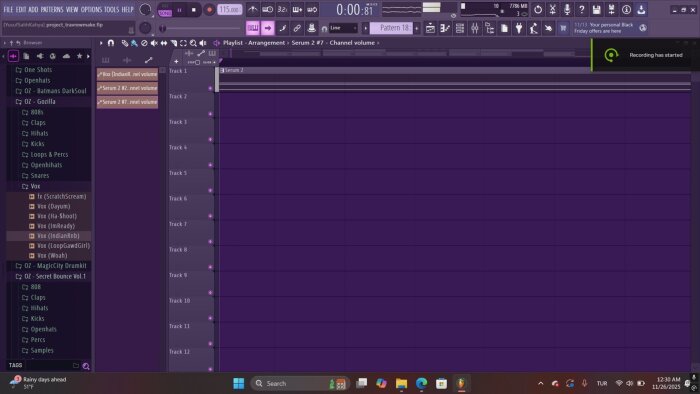Open the project picker document icon

tap(504, 28)
